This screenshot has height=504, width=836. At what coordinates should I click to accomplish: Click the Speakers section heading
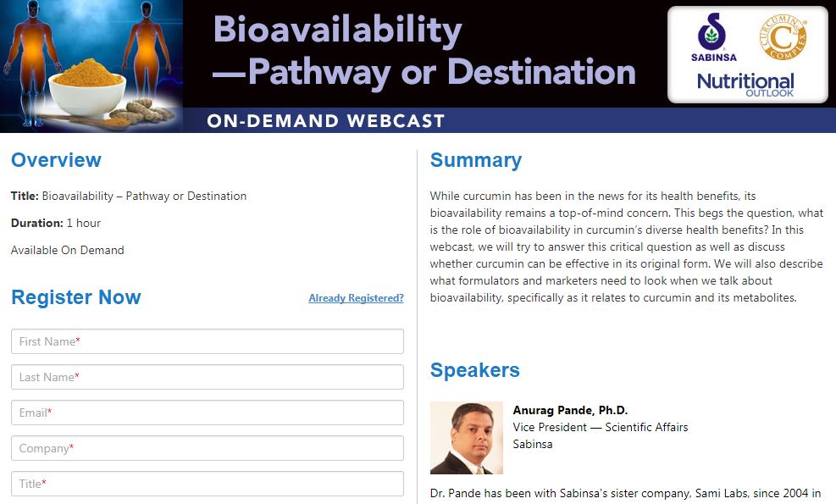coord(474,370)
